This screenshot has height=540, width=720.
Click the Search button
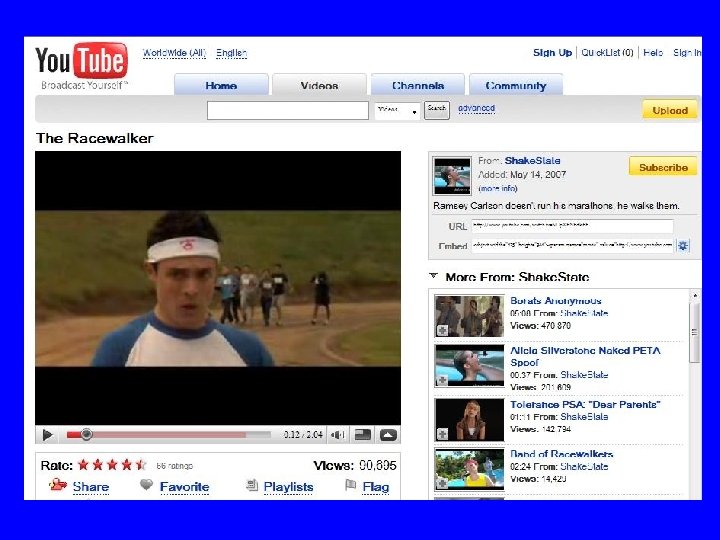437,110
